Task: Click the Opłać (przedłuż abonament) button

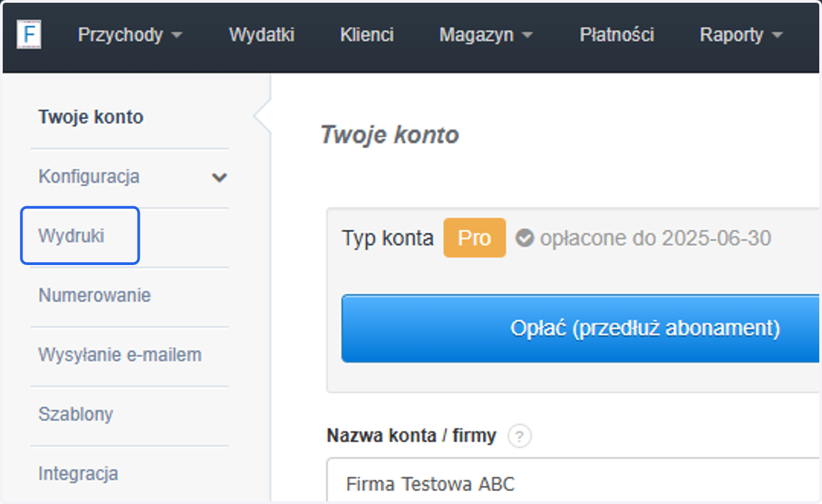Action: pos(581,329)
